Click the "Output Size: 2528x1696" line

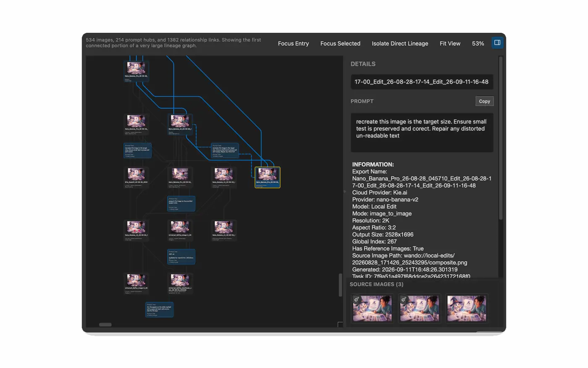[x=383, y=235]
